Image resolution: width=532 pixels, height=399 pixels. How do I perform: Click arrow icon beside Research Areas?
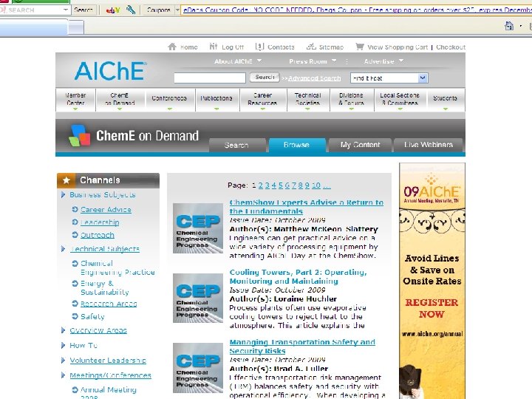(x=75, y=304)
